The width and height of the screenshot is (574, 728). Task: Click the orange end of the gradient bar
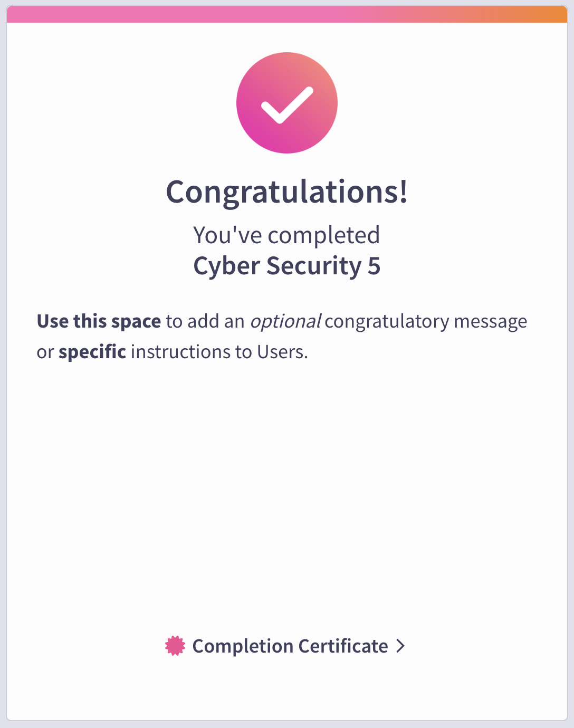(549, 14)
